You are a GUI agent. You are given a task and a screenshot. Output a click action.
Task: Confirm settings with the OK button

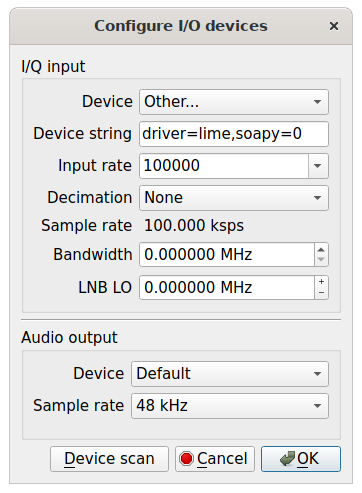(301, 459)
